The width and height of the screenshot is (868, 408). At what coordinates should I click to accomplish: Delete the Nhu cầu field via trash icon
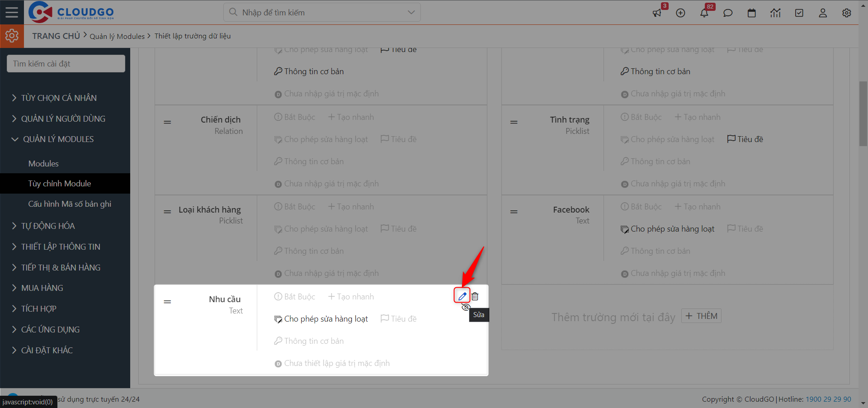[x=475, y=296]
